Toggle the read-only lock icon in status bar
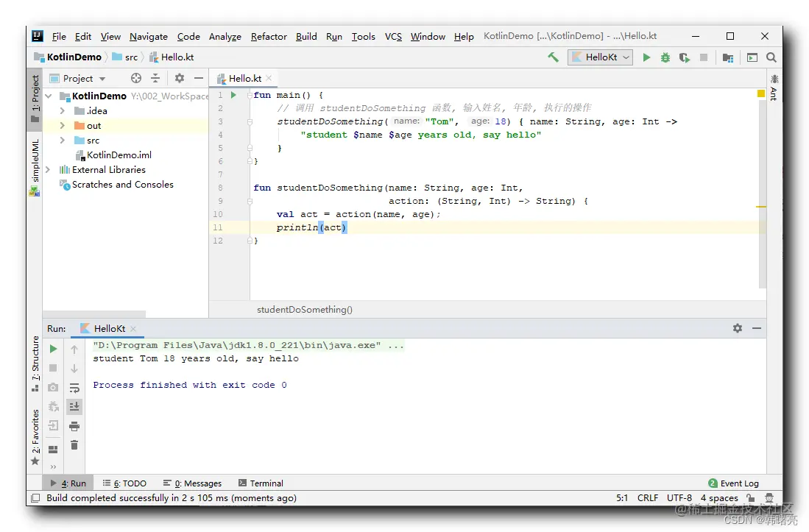 (x=751, y=498)
